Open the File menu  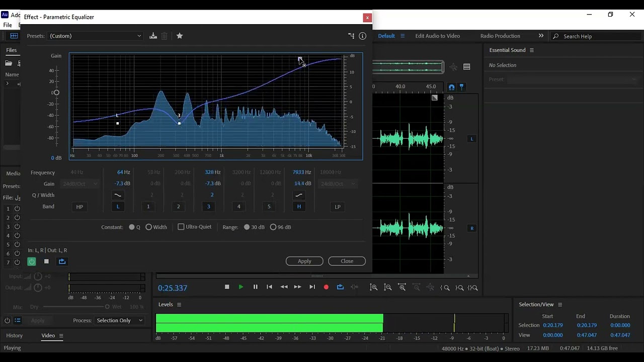[x=8, y=25]
